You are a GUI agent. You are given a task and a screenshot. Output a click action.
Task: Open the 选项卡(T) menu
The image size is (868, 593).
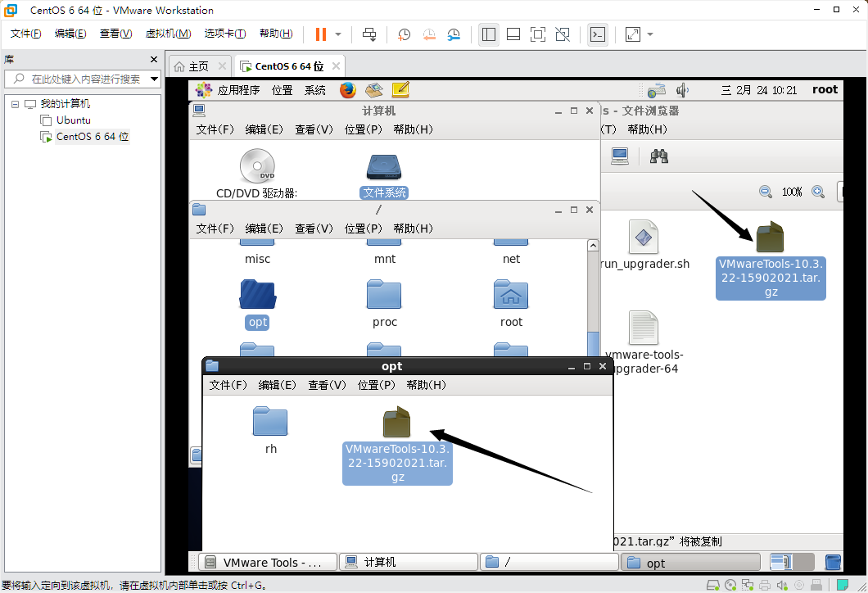224,34
